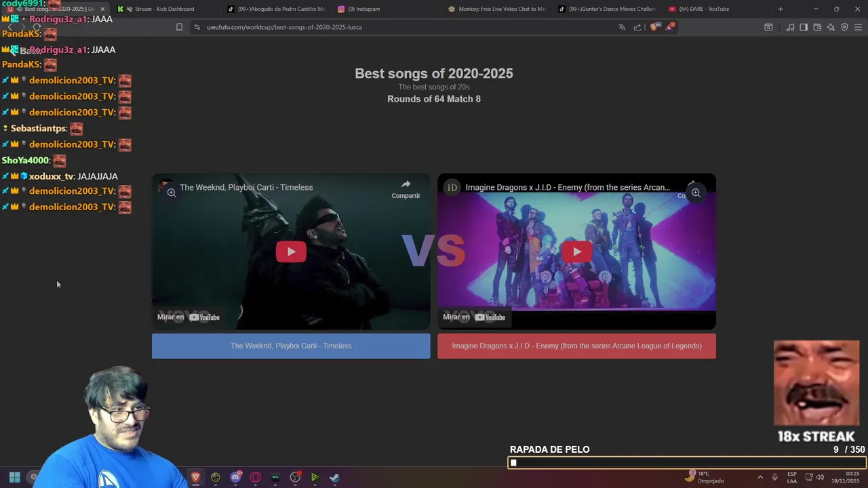Vote for Imagine Dragons x J.I.D - Enemy
Viewport: 868px width, 488px height.
pyautogui.click(x=576, y=346)
